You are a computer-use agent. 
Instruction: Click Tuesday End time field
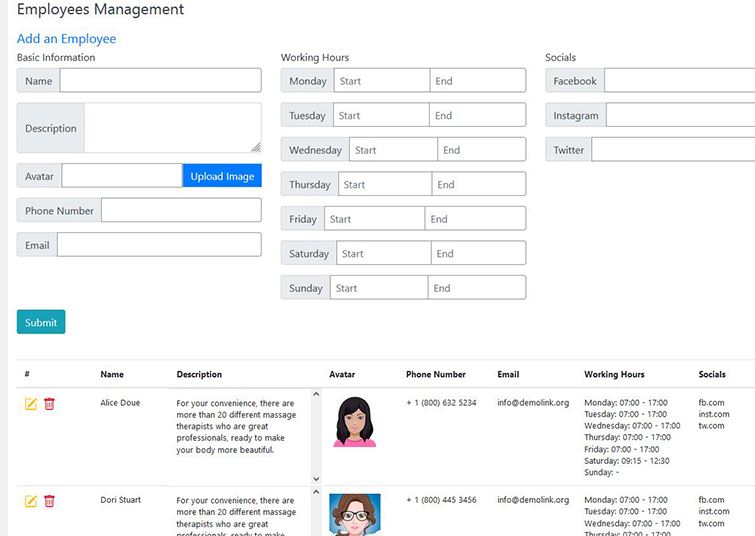tap(477, 115)
